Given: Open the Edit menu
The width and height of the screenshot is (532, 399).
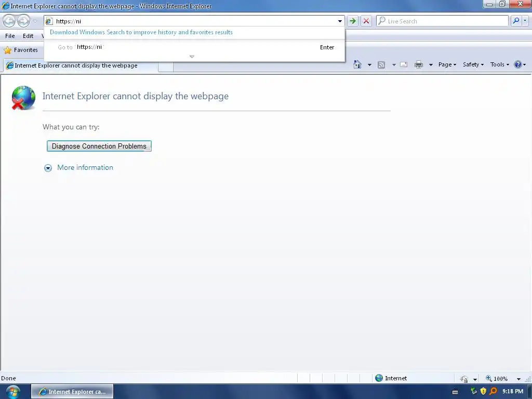Looking at the screenshot, I should click(28, 36).
